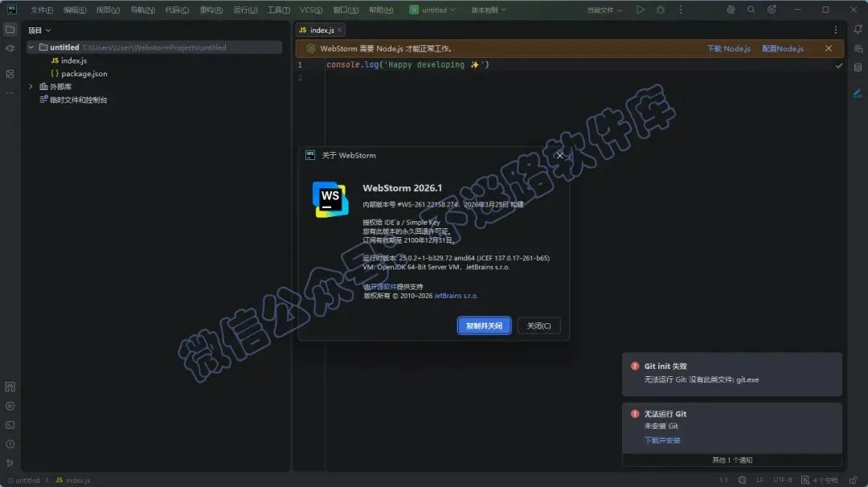
Task: Open the 帮助(H) menu
Action: tap(381, 10)
